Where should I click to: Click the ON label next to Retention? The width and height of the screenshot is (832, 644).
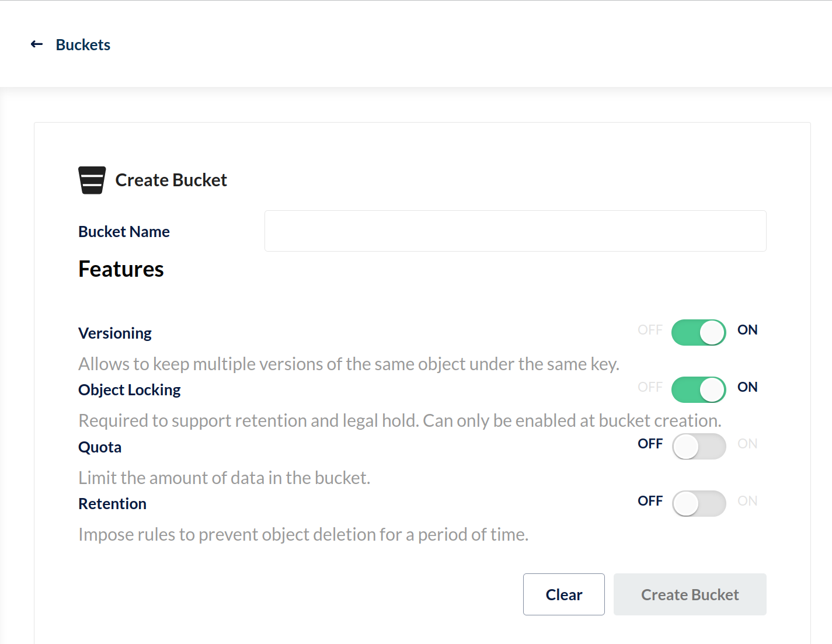[747, 501]
